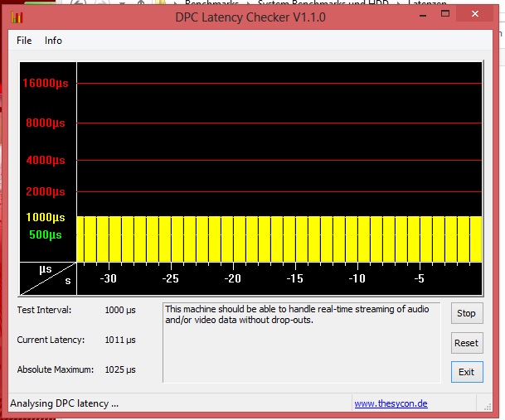Click the -10 time axis label
505x420 pixels.
pyautogui.click(x=357, y=278)
